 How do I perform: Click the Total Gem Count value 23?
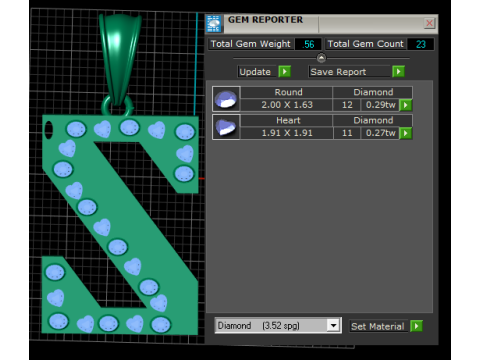[x=421, y=44]
